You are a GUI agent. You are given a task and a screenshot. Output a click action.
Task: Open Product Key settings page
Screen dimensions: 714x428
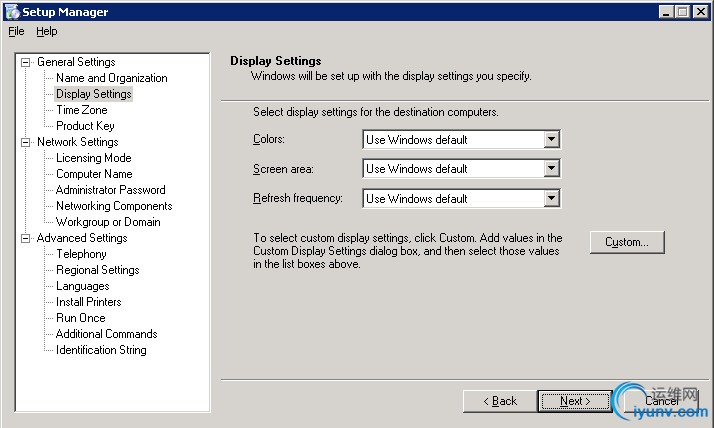(x=85, y=126)
